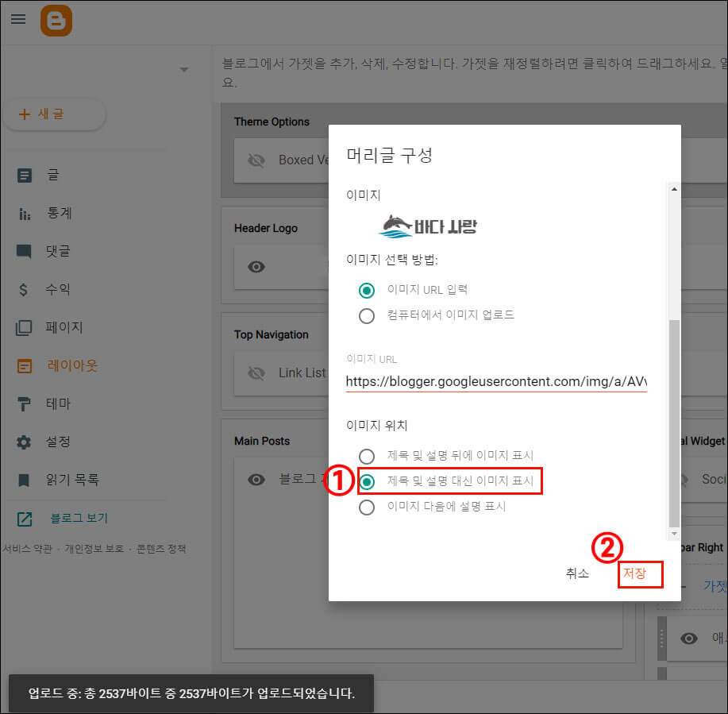Click the 이미지 위치 label

pos(377,426)
